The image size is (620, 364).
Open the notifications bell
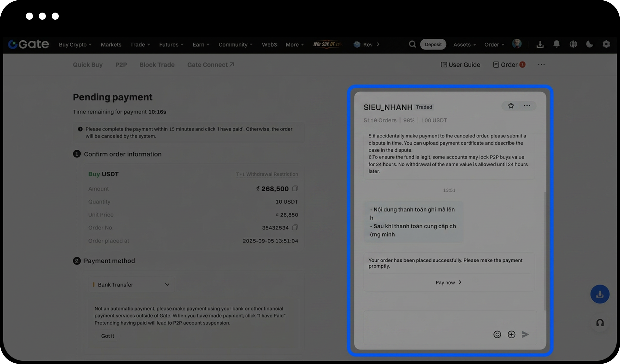click(x=556, y=44)
